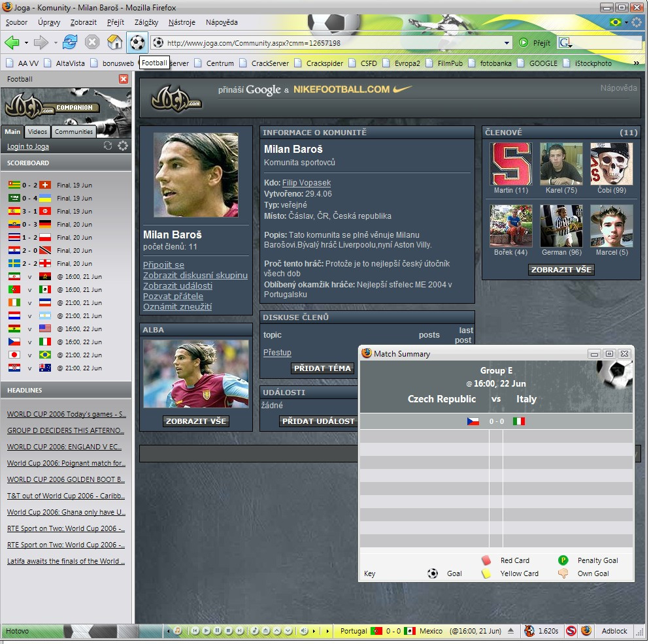Viewport: 649px width, 644px height.
Task: Open Zobrazit diskusní skupinu link
Action: pos(195,275)
